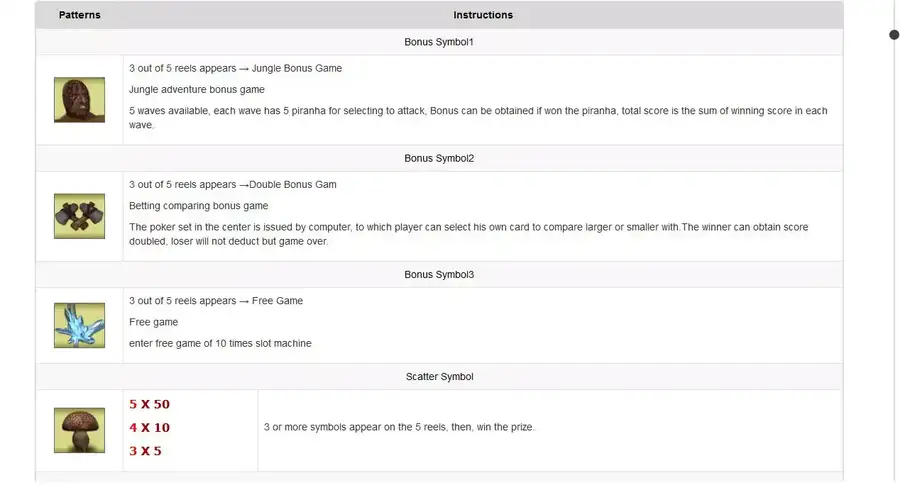Click the Bonus Symbol3 section heading
This screenshot has height=485, width=900.
point(439,275)
